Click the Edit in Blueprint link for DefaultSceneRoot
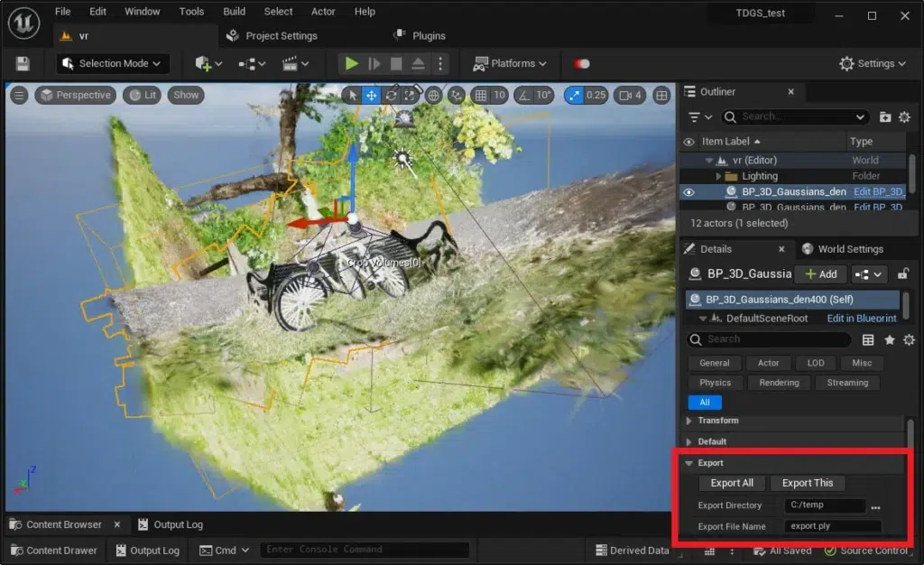Viewport: 924px width, 565px height. click(x=861, y=318)
